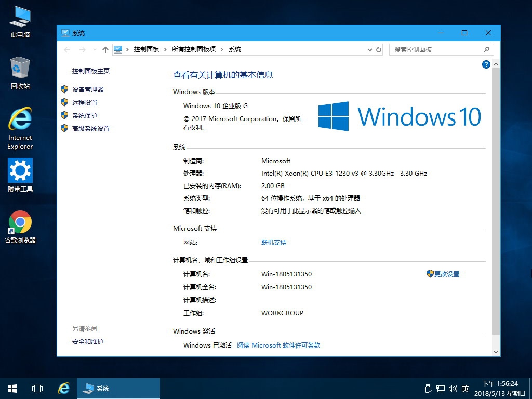This screenshot has width=532, height=399.
Task: Open 系统保护 link
Action: 85,116
